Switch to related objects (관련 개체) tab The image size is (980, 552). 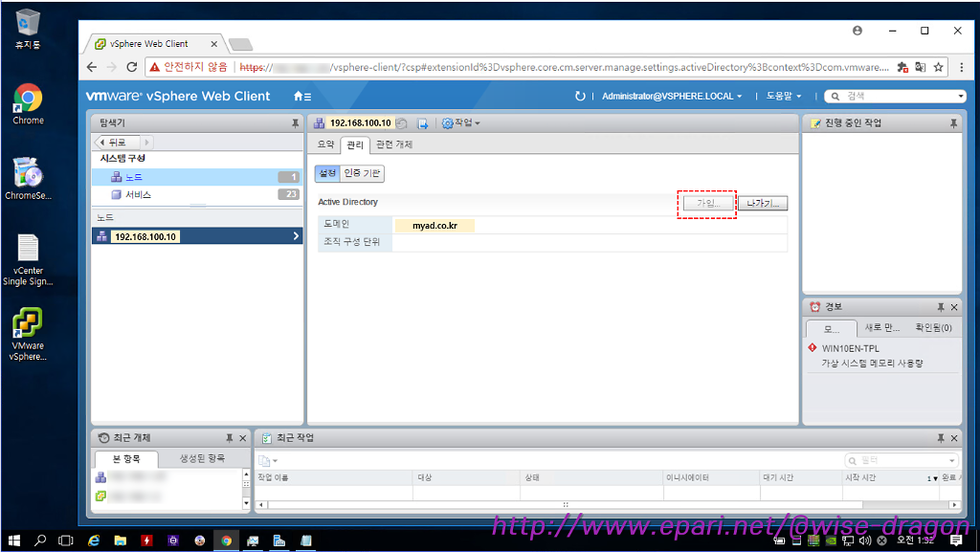(x=393, y=144)
